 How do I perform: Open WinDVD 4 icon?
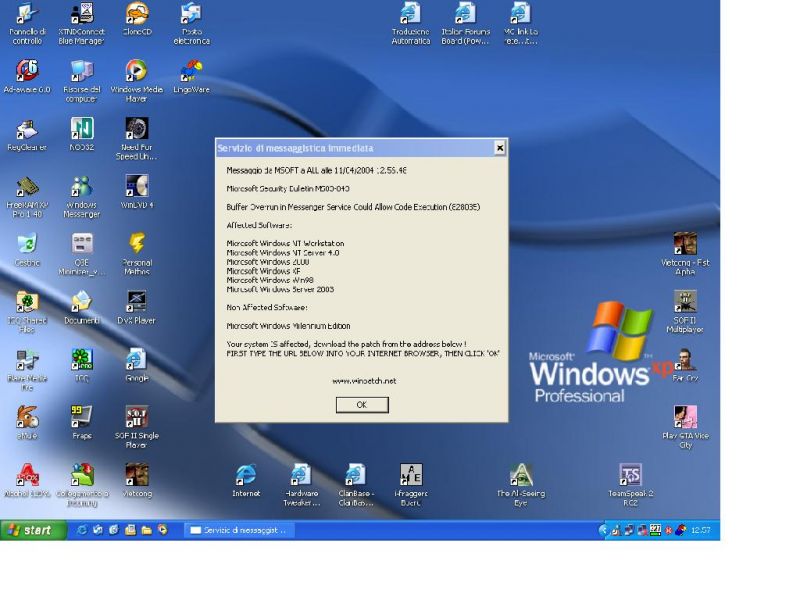[137, 192]
